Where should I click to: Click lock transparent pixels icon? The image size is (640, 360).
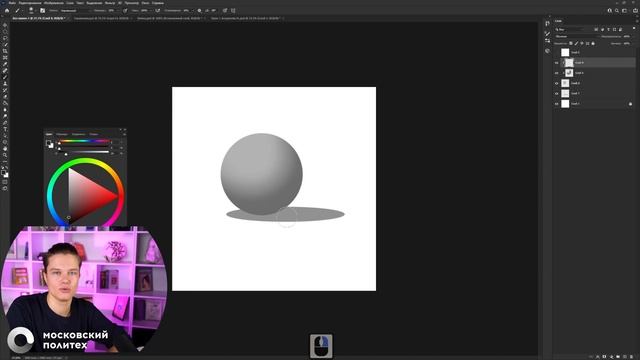[571, 43]
